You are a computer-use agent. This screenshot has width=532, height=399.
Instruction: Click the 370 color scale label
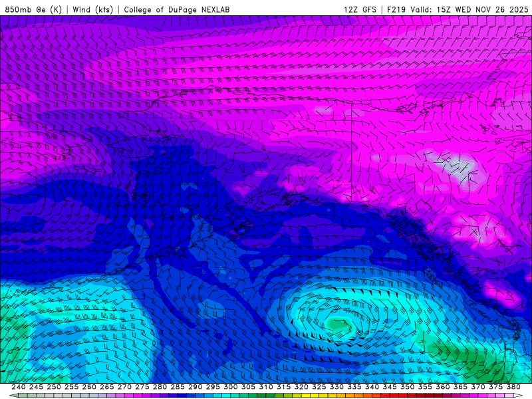click(x=478, y=387)
